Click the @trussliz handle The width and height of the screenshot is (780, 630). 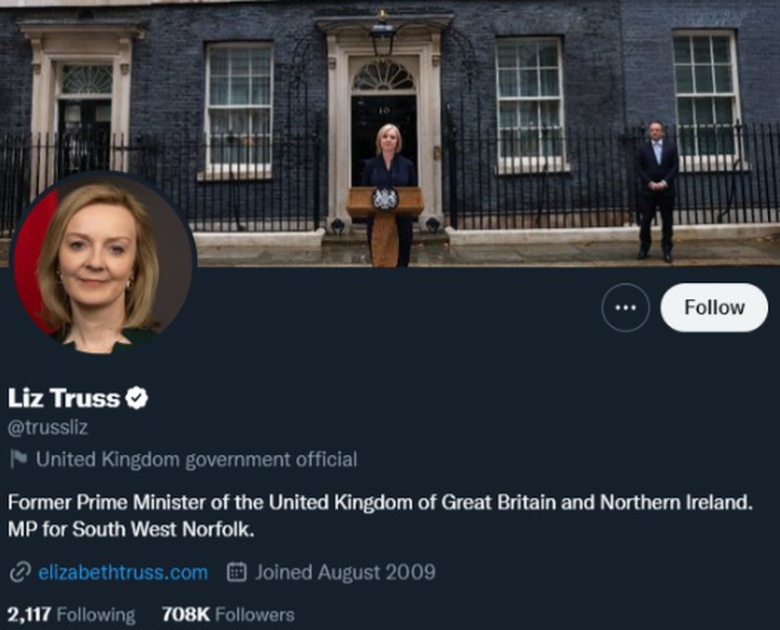click(x=49, y=427)
